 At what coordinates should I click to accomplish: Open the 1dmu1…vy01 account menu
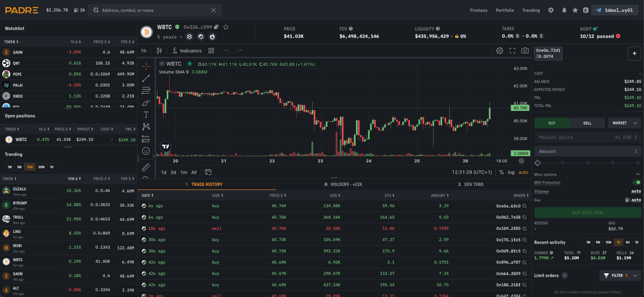tap(615, 10)
